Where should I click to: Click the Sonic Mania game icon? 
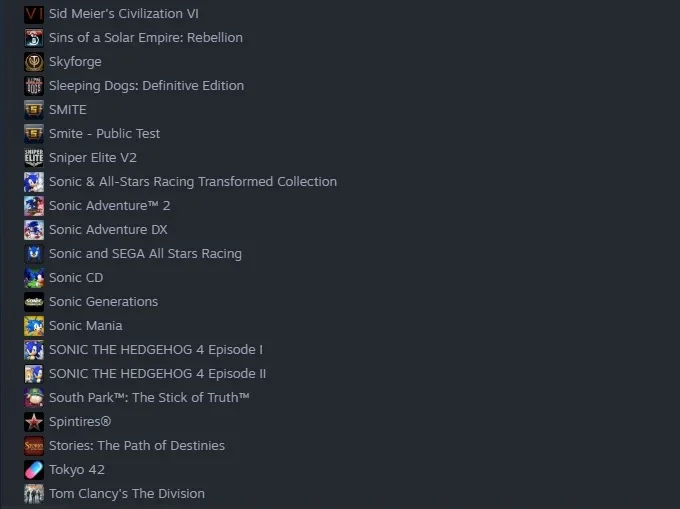click(34, 326)
